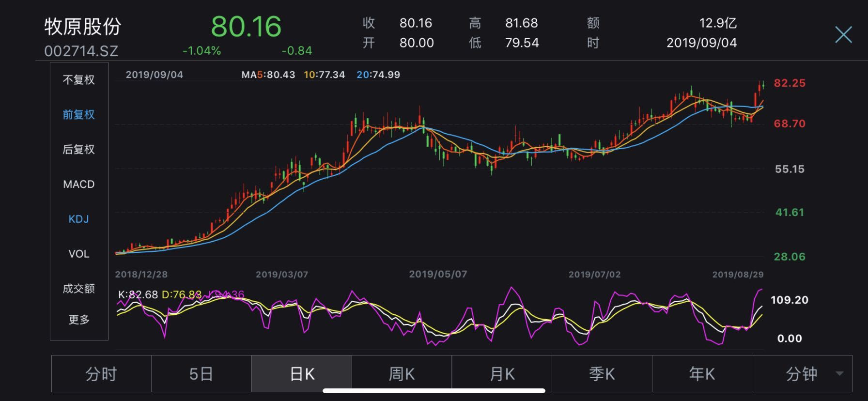
Task: Click the K:82.68 indicator label
Action: point(138,295)
